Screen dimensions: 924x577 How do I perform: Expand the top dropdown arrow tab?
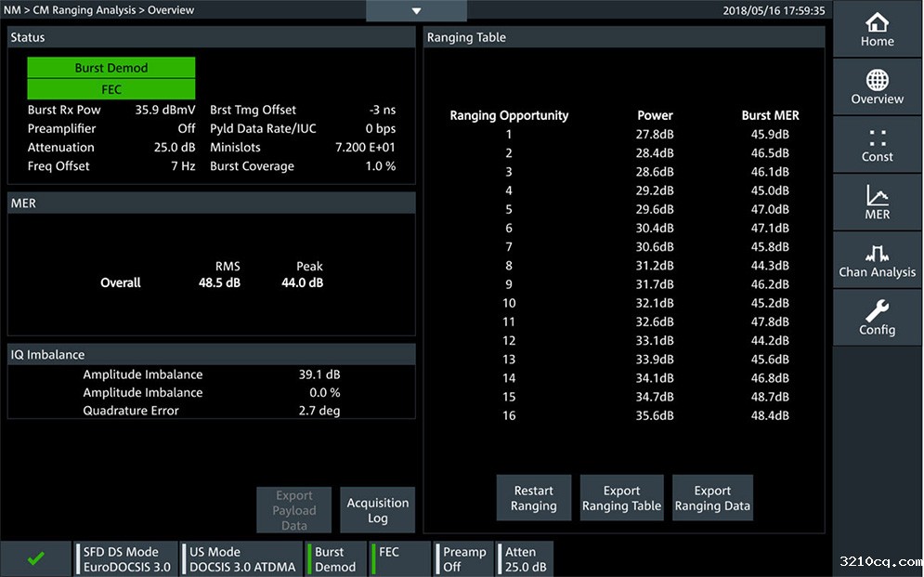416,11
